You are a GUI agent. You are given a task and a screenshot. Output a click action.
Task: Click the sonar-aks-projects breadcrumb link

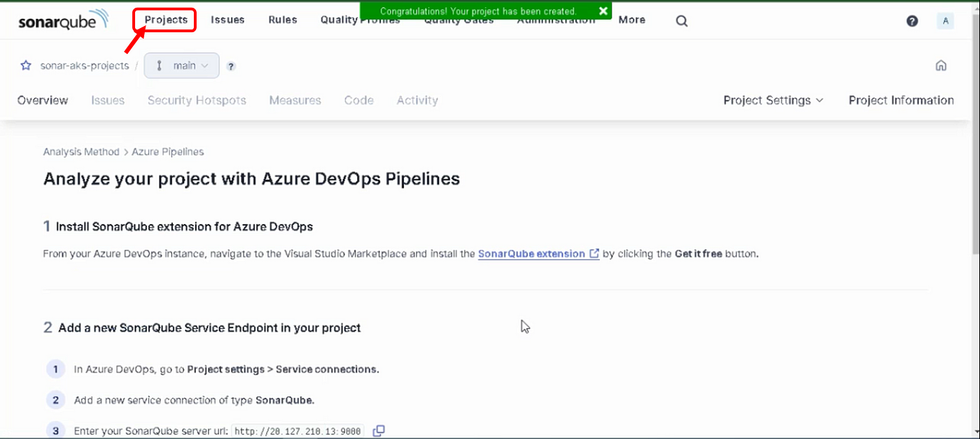point(85,66)
